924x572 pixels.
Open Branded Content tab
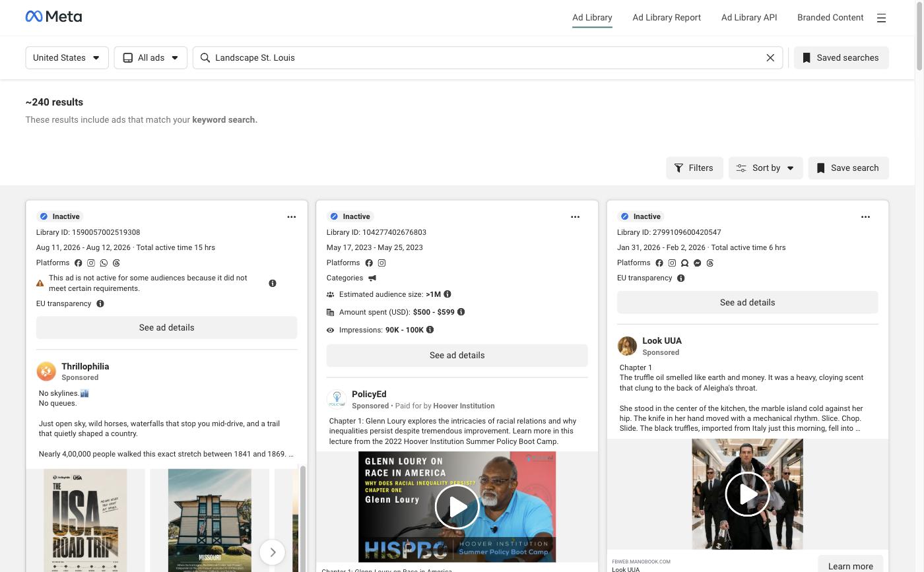[830, 18]
